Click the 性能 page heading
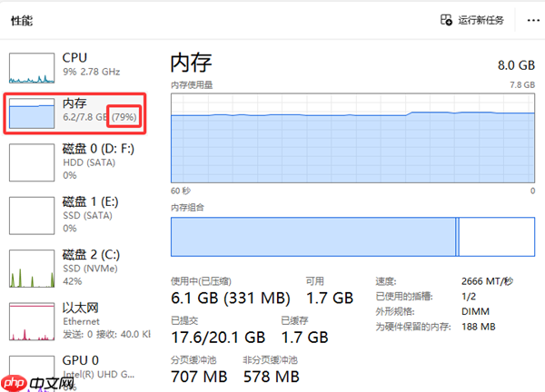This screenshot has height=392, width=545. 22,18
